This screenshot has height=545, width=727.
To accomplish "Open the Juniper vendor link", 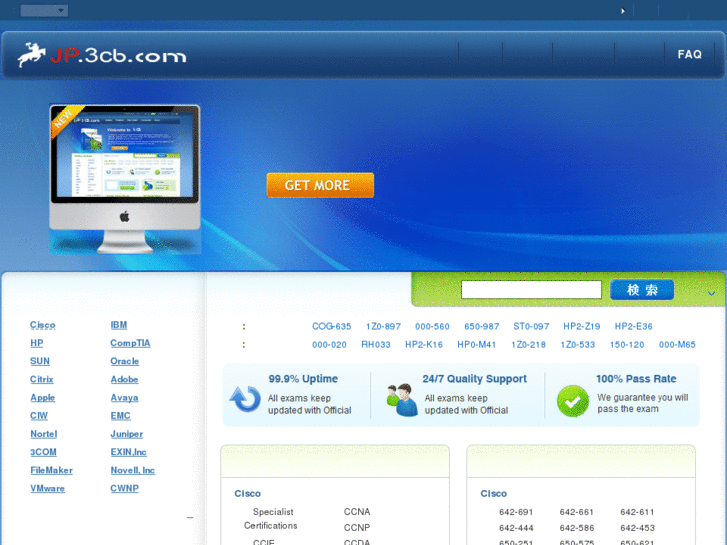I will point(127,434).
